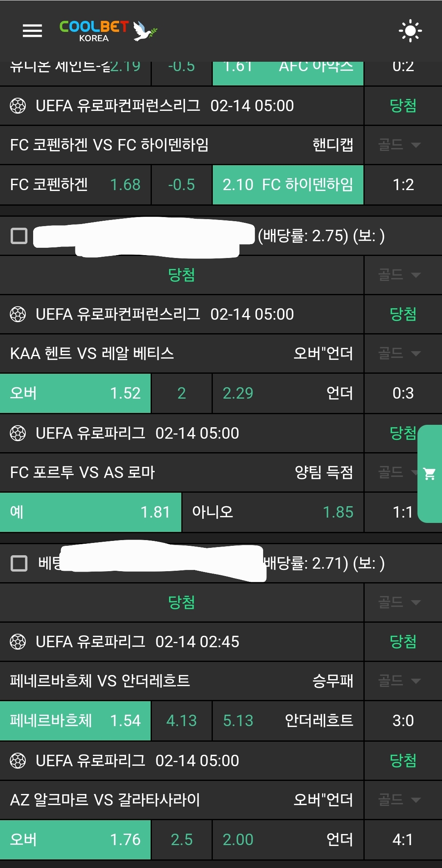Open 골드 dropdown for KAA 헨트 over/under

pyautogui.click(x=399, y=353)
